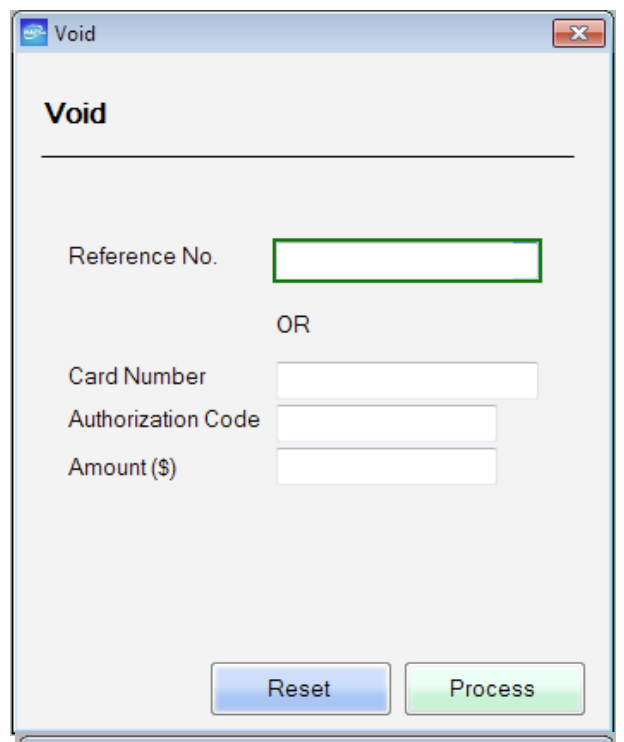Close the Void dialog window
The image size is (624, 742).
(x=578, y=33)
